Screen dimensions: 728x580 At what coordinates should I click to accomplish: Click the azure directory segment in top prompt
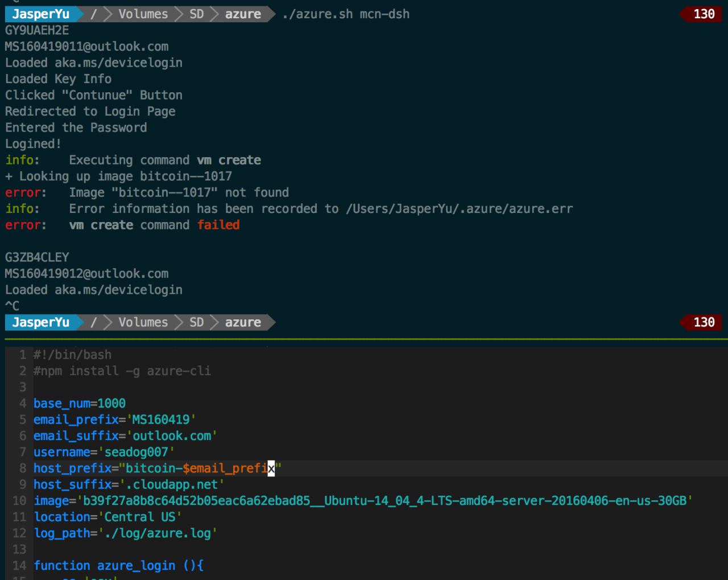243,14
